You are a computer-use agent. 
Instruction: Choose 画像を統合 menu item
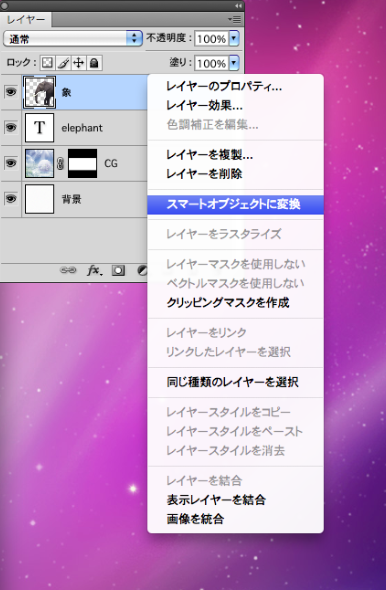(x=235, y=519)
